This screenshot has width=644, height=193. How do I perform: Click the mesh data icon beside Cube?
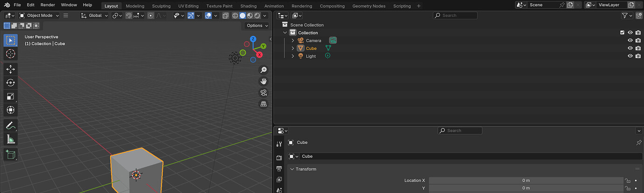pos(328,48)
